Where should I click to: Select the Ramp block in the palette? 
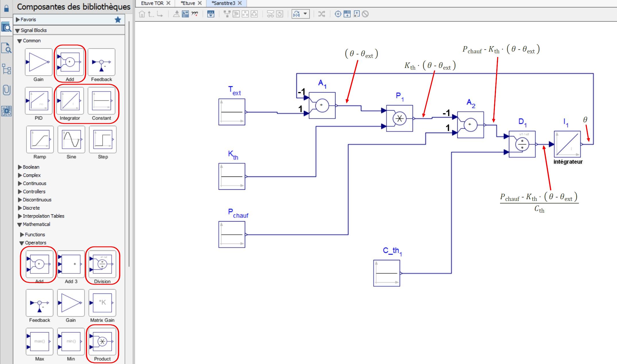click(x=40, y=139)
